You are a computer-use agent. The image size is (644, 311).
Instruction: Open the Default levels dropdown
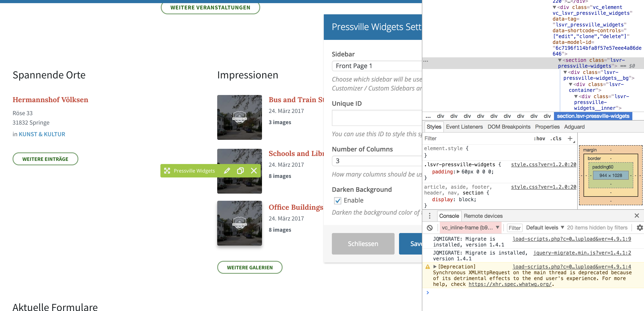pos(545,228)
